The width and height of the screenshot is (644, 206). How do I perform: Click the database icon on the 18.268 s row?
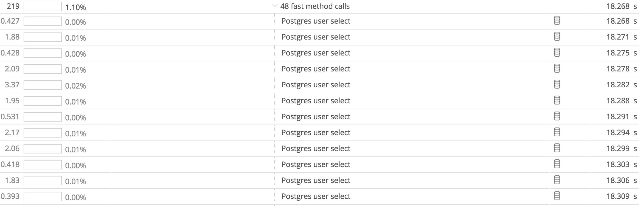(x=556, y=21)
